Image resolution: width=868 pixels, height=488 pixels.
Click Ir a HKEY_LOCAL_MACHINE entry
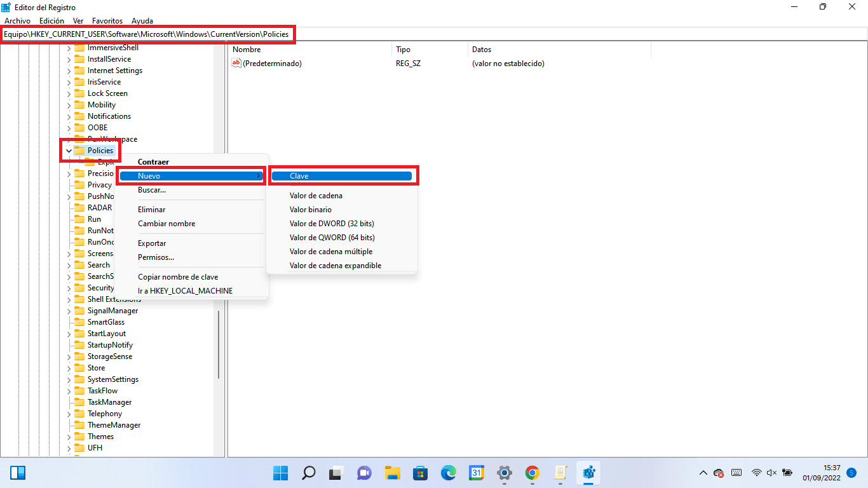(x=185, y=291)
